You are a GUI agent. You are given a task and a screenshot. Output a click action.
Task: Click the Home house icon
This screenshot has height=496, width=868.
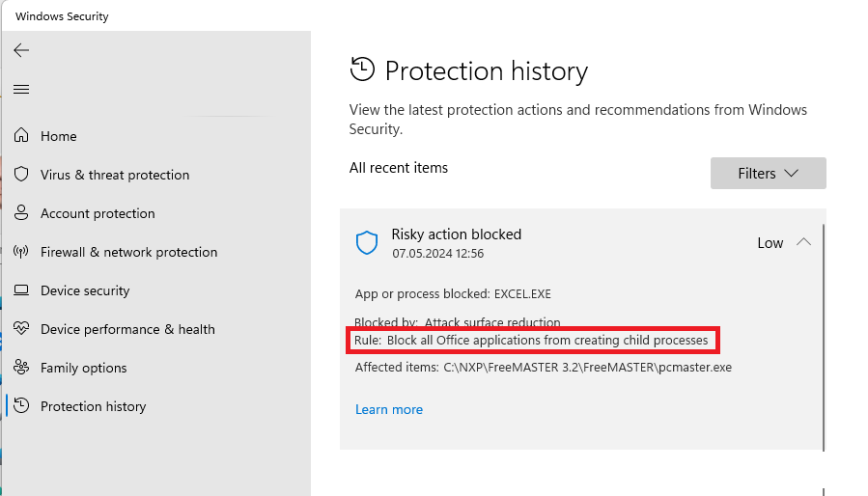(x=21, y=136)
